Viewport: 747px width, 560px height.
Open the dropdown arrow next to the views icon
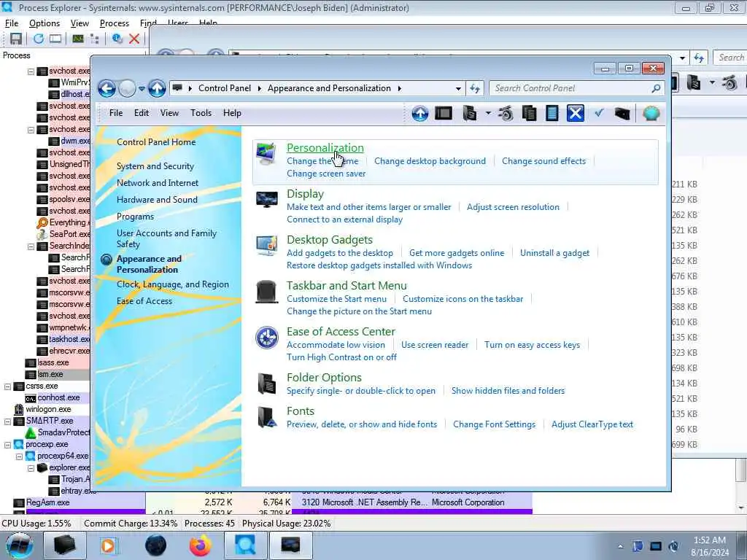click(x=488, y=113)
